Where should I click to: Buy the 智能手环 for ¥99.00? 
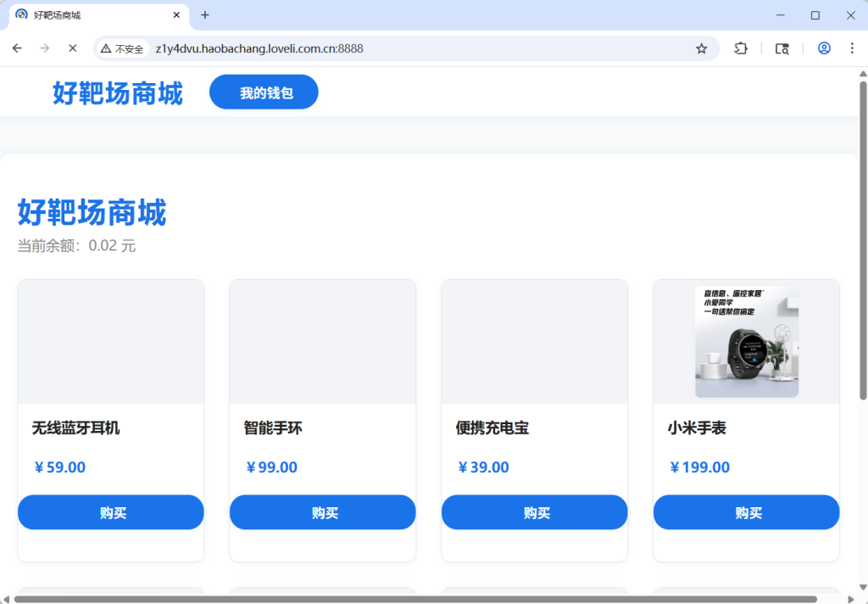(x=323, y=512)
